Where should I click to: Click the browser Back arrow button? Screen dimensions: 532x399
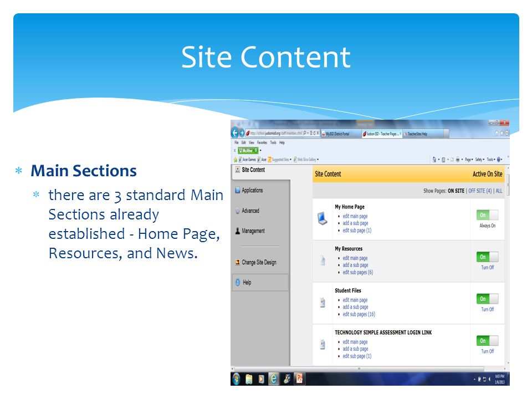pyautogui.click(x=235, y=132)
